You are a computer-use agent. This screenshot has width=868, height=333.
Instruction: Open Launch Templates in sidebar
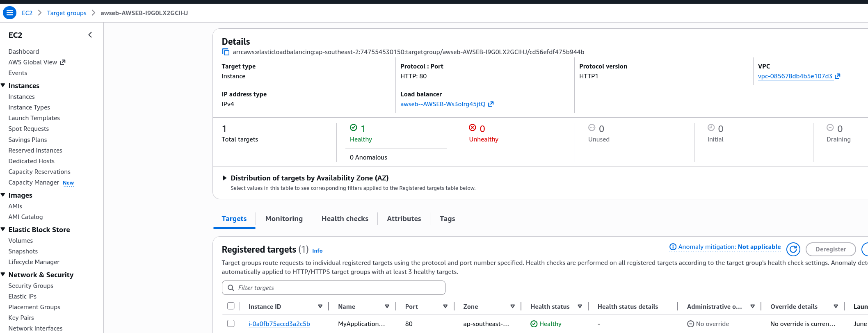[34, 118]
